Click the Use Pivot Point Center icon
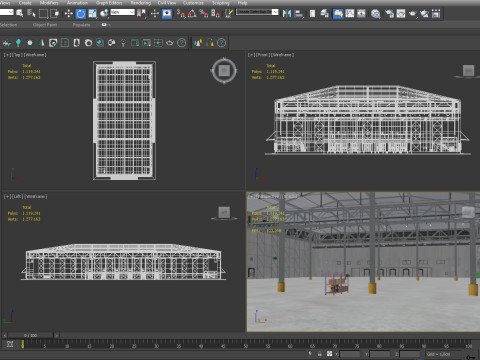This screenshot has height=360, width=480. click(141, 13)
